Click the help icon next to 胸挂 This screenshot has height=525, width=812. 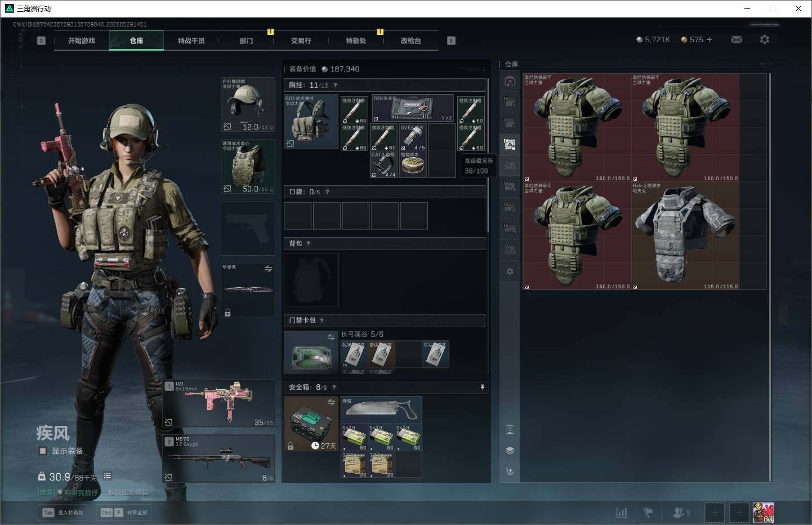coord(335,85)
